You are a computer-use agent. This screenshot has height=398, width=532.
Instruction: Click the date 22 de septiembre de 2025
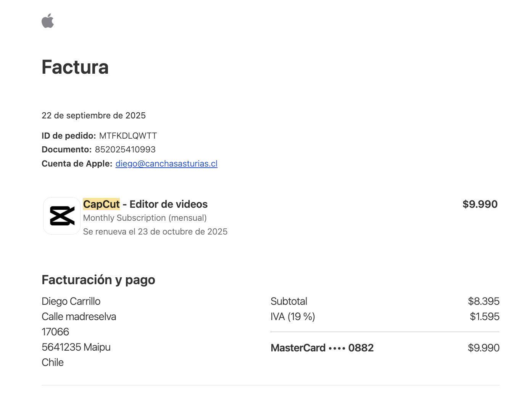[x=94, y=115]
